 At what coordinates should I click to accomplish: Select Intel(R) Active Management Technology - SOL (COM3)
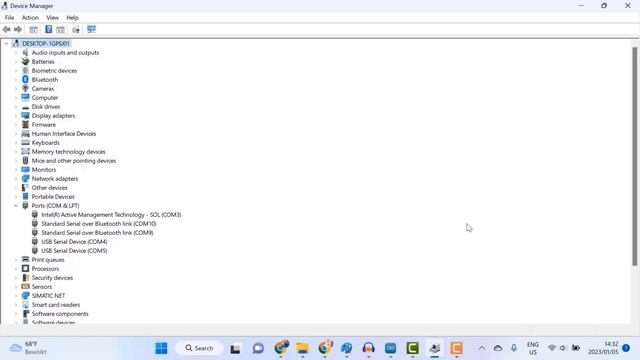point(111,215)
